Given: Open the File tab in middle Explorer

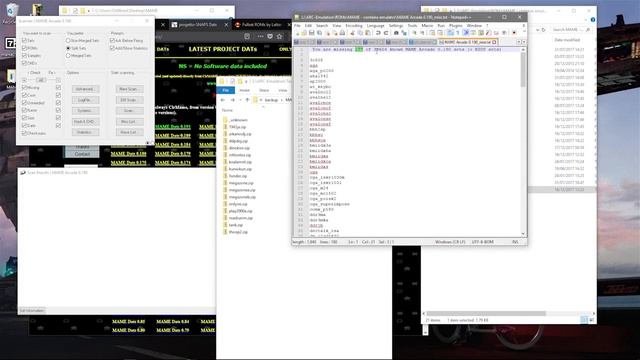Looking at the screenshot, I should point(226,90).
